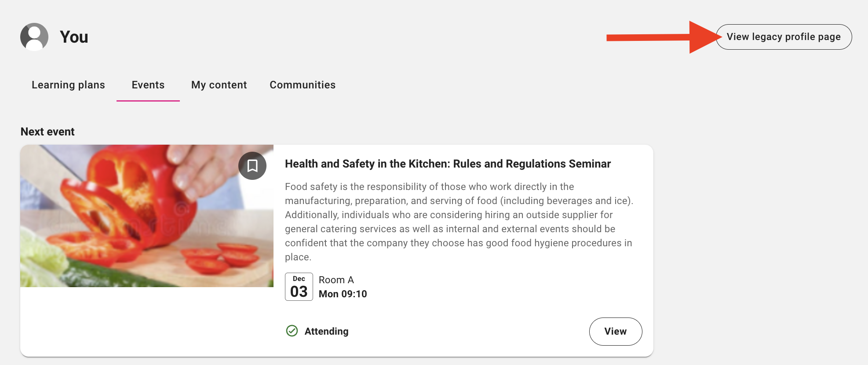Click the "You" profile name

pos(74,37)
